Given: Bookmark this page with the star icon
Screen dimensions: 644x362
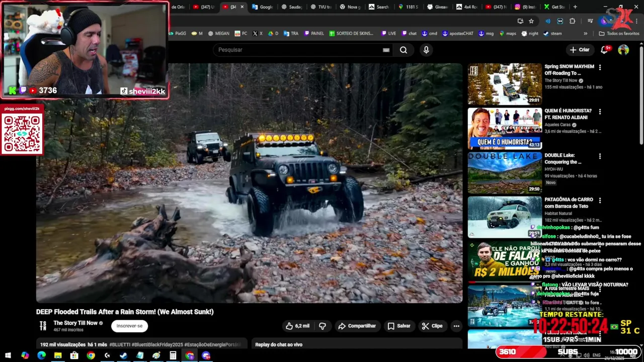Looking at the screenshot, I should pos(531,21).
